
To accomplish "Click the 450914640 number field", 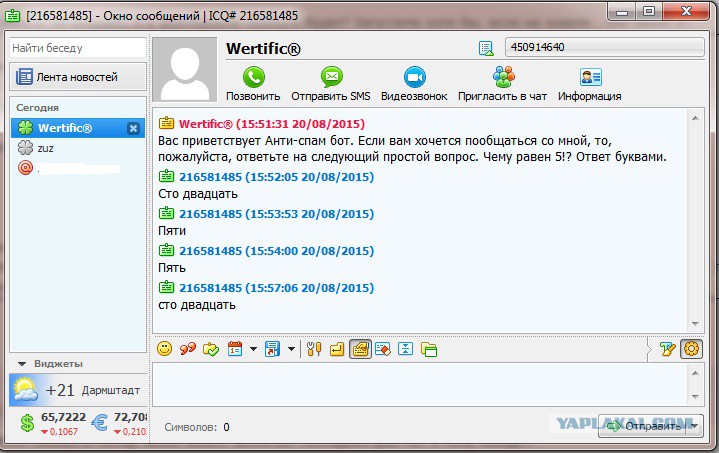I will 605,47.
